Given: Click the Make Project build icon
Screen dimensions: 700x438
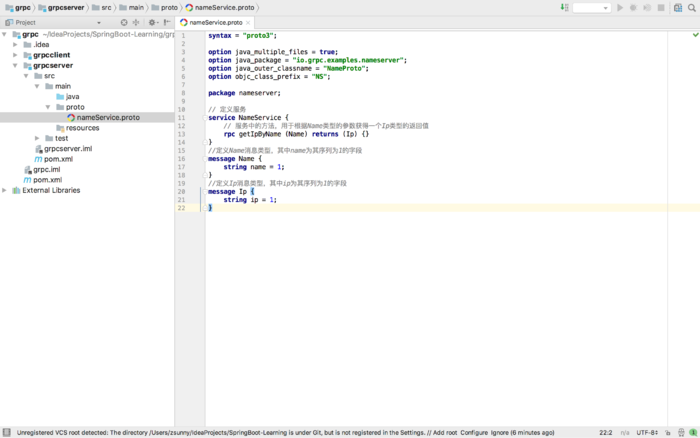Looking at the screenshot, I should point(564,7).
